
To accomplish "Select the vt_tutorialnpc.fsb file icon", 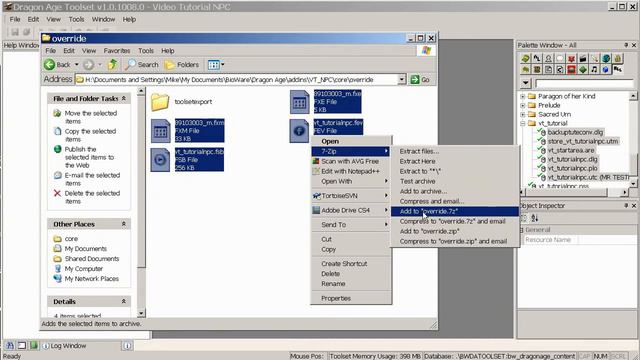I will [160, 160].
